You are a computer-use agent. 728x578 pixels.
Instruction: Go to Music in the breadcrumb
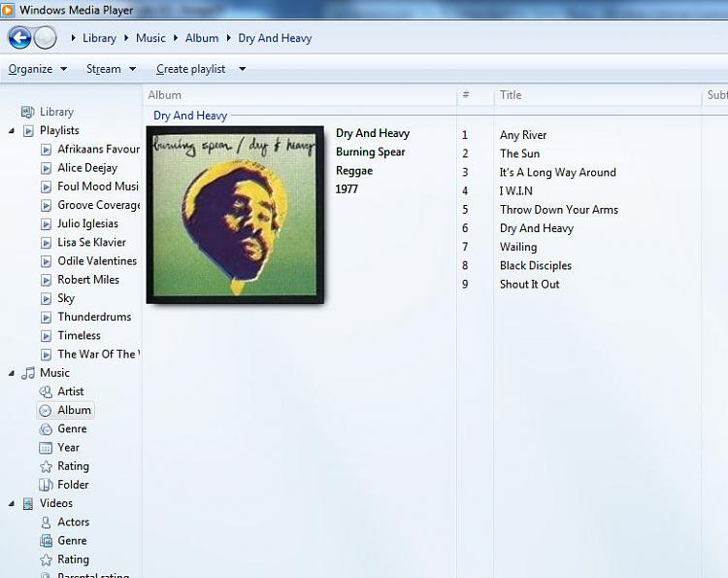coord(150,38)
